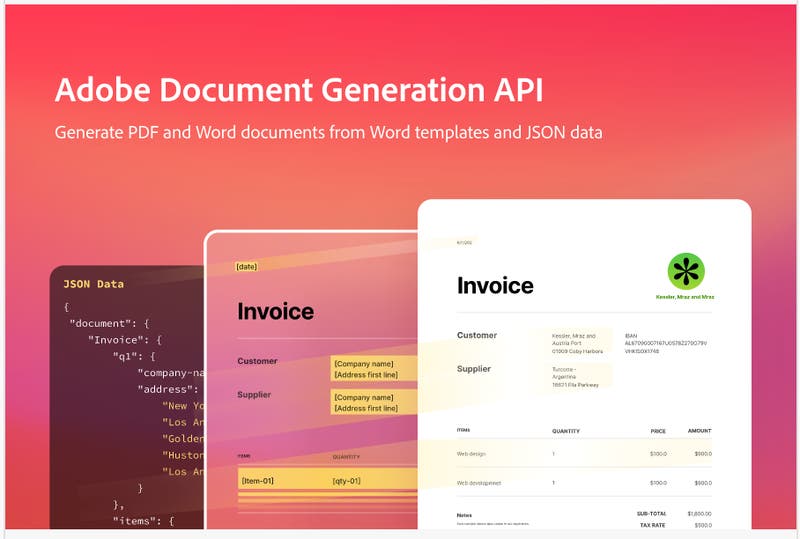
Task: Click Supplier label in the white invoice
Action: (473, 369)
